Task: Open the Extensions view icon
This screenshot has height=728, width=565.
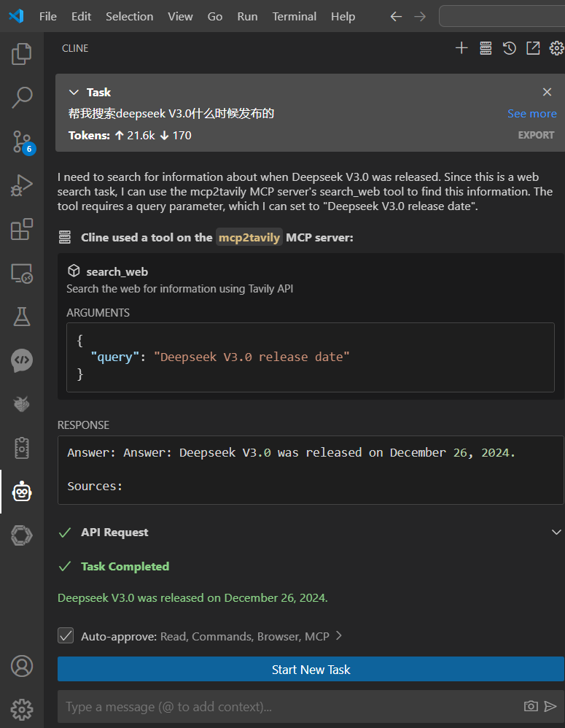Action: tap(21, 229)
